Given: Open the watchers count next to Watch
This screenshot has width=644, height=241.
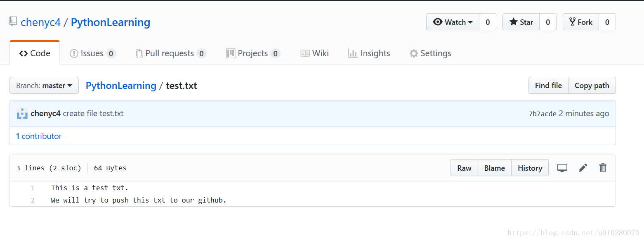Looking at the screenshot, I should coord(488,22).
